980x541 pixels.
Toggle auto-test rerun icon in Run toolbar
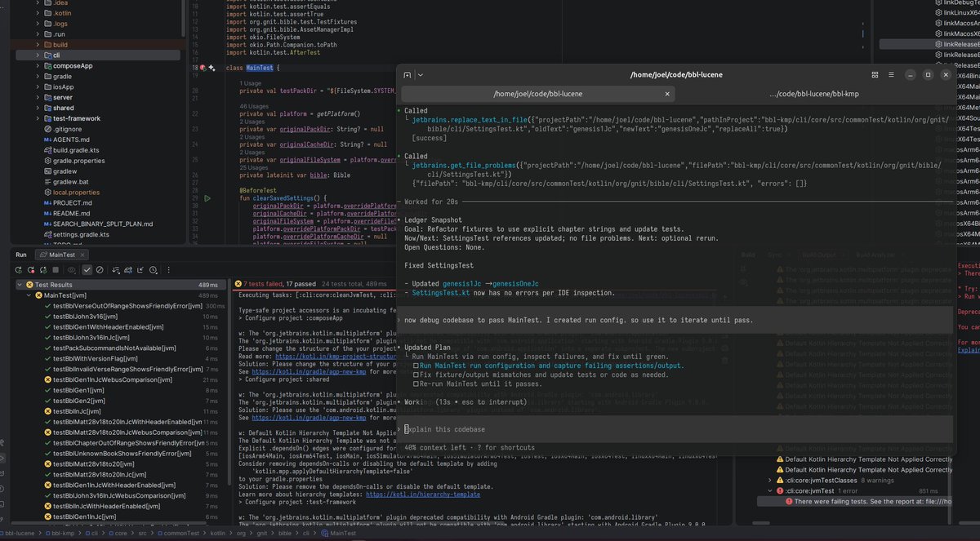click(x=43, y=269)
